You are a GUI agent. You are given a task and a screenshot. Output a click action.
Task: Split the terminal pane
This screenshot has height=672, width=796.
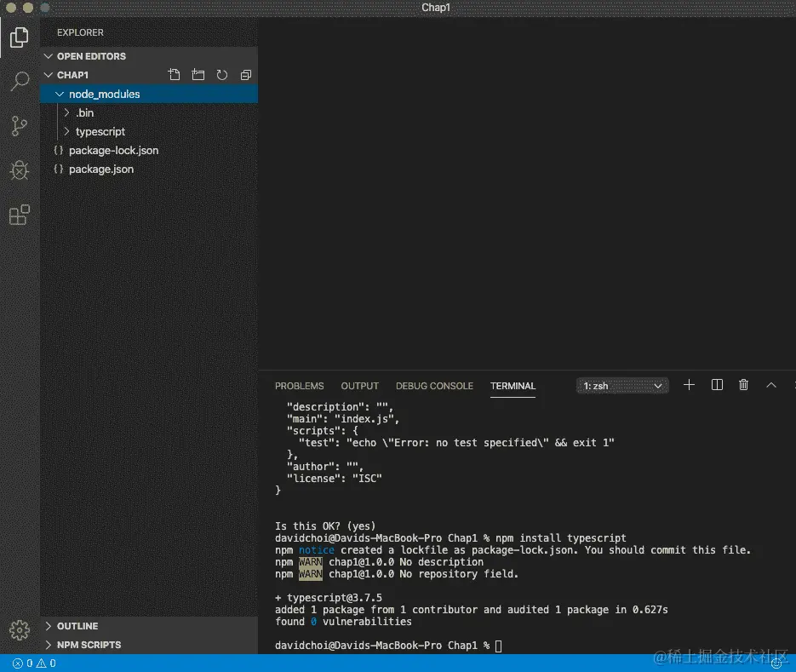(x=716, y=385)
